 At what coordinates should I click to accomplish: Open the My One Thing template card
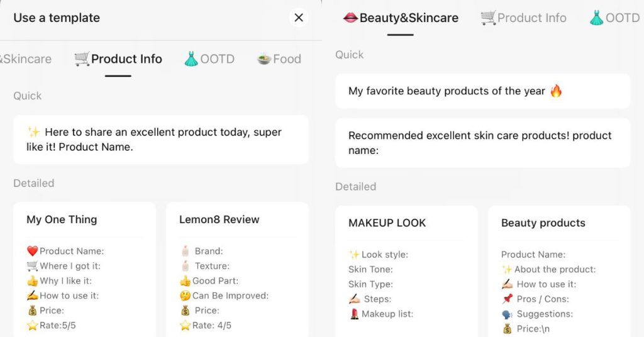85,270
